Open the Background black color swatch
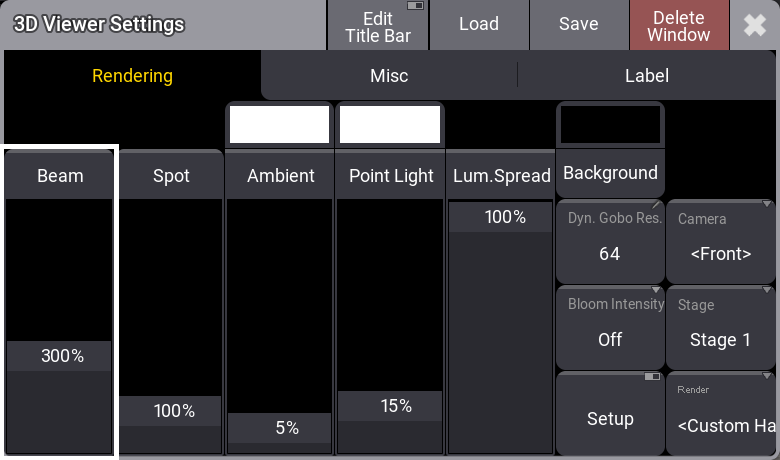 (x=610, y=124)
